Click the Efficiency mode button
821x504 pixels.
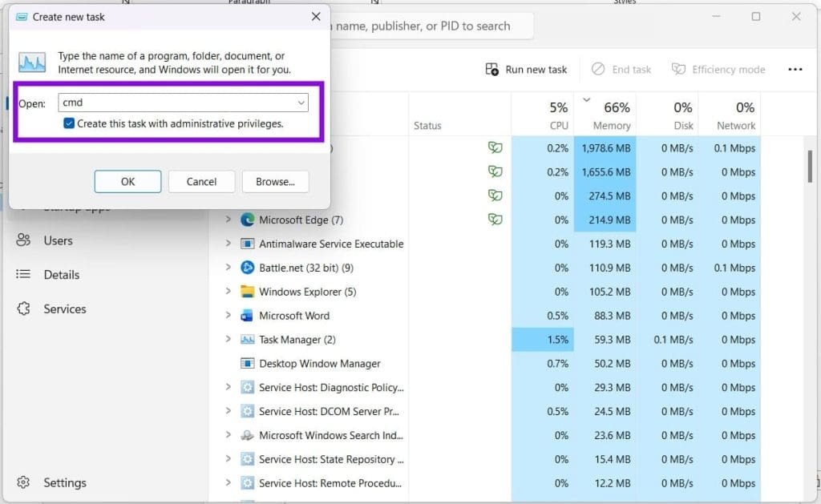tap(718, 69)
